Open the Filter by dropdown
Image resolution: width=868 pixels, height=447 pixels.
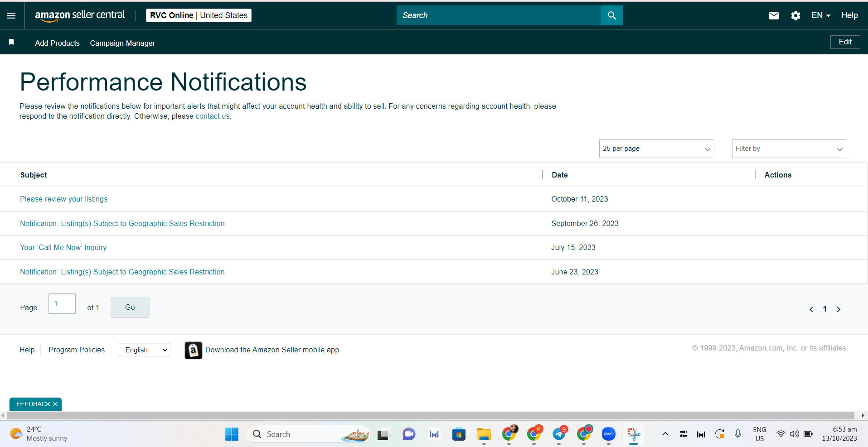point(789,149)
